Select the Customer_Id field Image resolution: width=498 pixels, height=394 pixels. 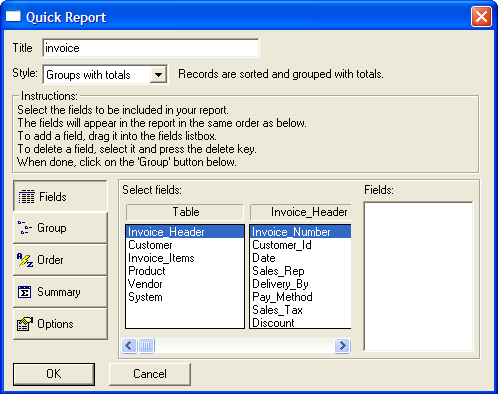click(301, 245)
